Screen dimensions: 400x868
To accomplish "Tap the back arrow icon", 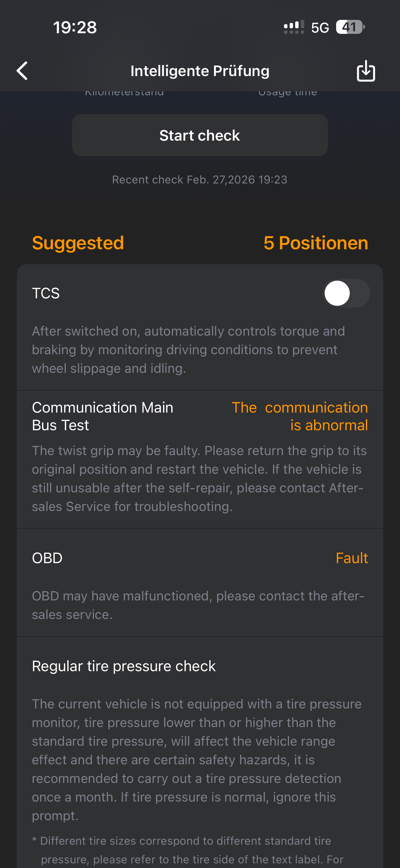I will (x=22, y=71).
